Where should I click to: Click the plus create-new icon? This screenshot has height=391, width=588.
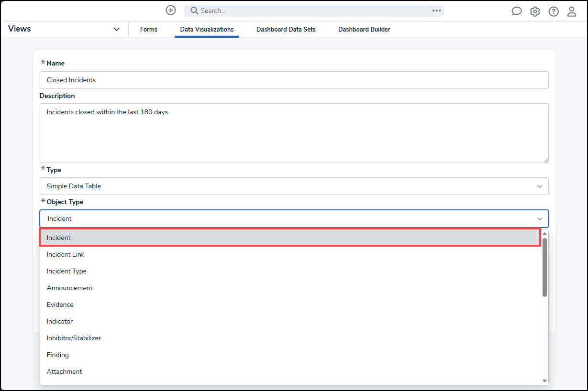click(x=171, y=10)
